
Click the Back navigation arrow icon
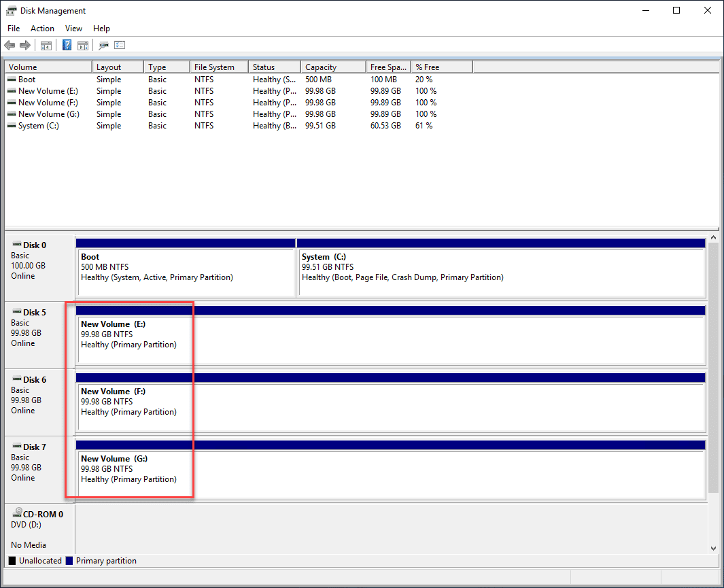click(x=9, y=45)
